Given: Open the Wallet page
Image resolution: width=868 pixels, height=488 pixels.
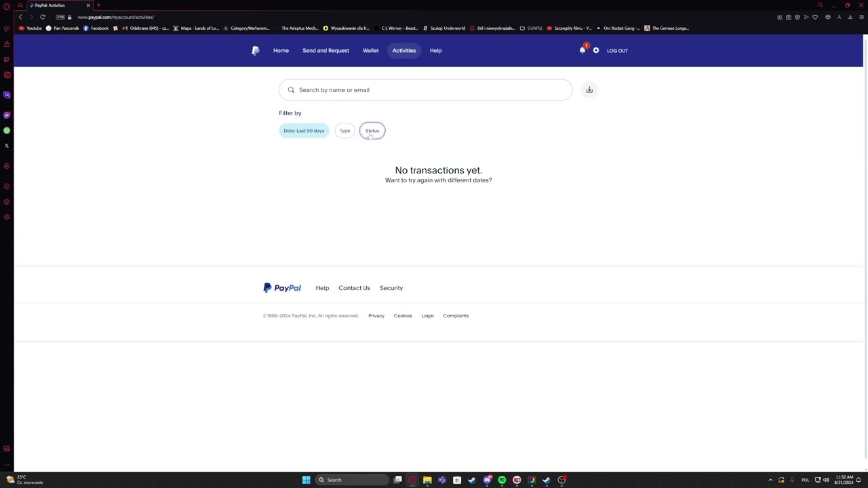Looking at the screenshot, I should pyautogui.click(x=370, y=50).
